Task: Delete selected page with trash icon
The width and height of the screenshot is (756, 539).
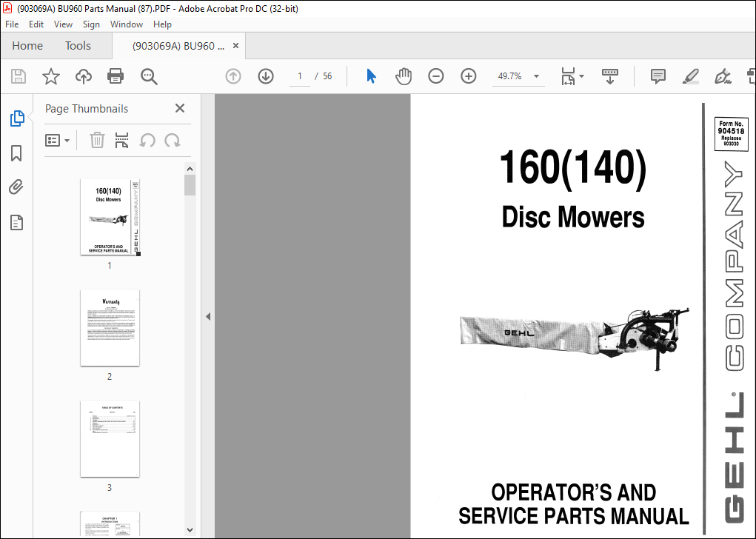Action: tap(97, 140)
